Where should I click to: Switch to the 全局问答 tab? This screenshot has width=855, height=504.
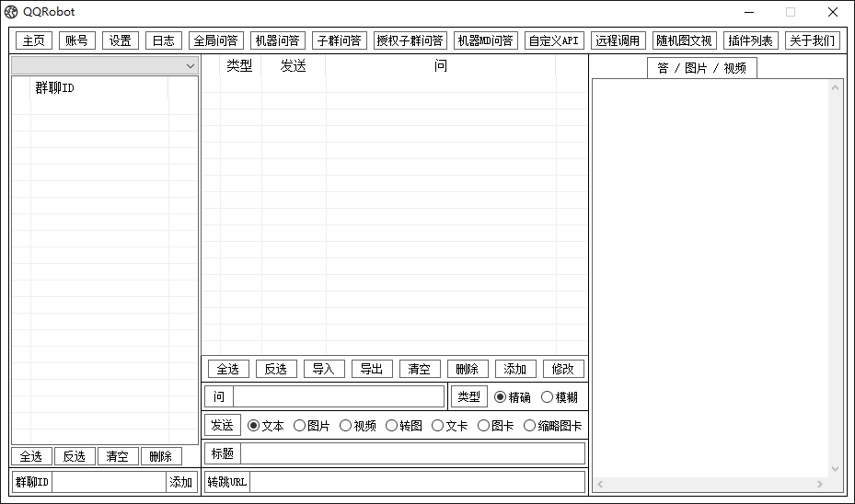215,40
